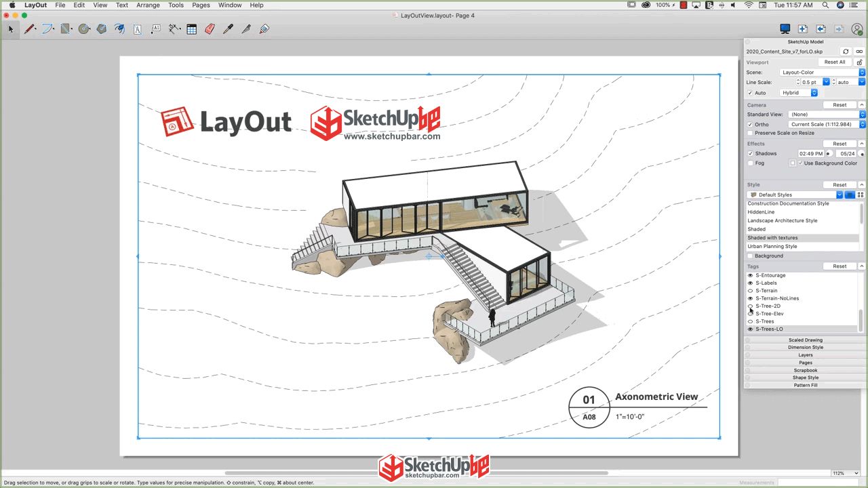868x488 pixels.
Task: Add a new page
Action: pos(802,29)
